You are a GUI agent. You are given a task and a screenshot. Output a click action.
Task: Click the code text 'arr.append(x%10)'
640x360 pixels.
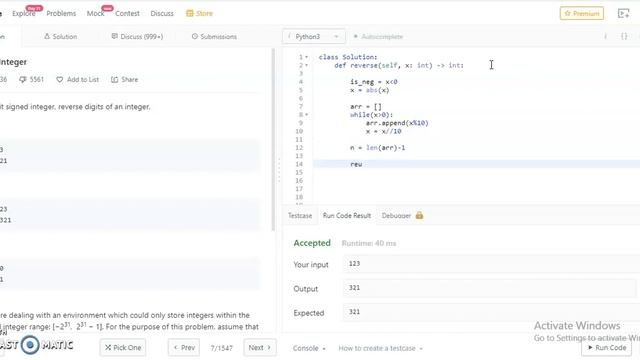pos(397,123)
